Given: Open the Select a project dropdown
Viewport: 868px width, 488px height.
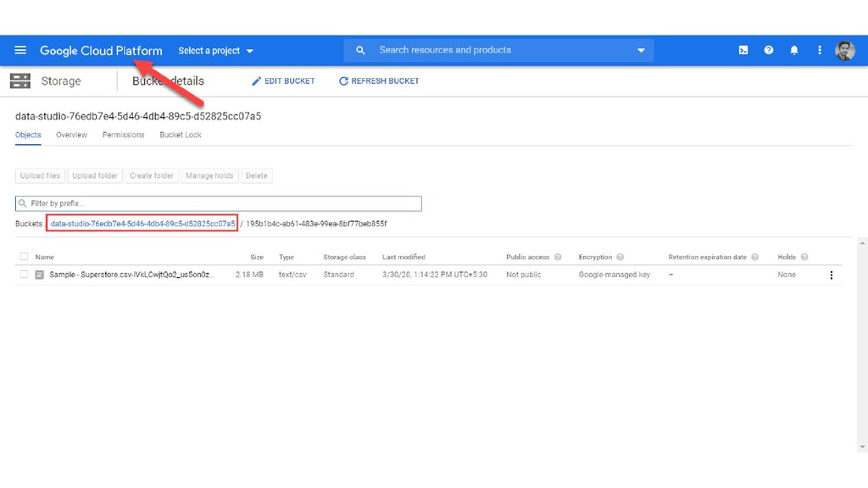Looking at the screenshot, I should click(x=215, y=50).
